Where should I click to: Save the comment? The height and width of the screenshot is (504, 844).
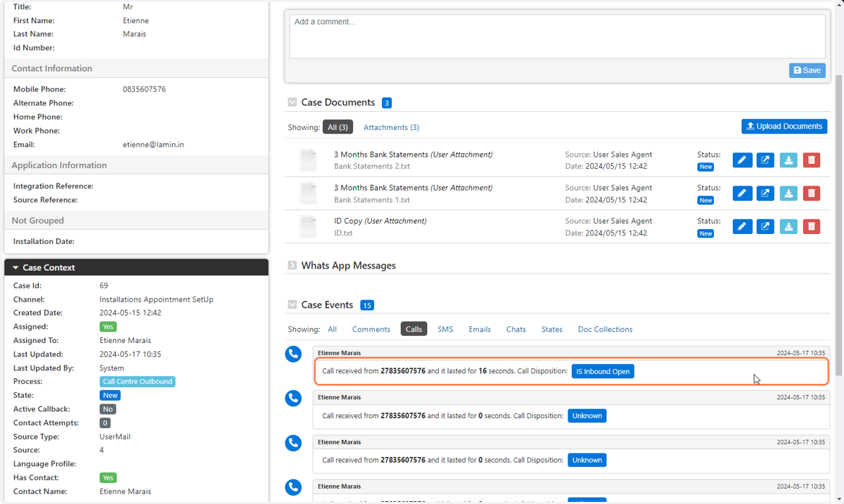(x=807, y=70)
